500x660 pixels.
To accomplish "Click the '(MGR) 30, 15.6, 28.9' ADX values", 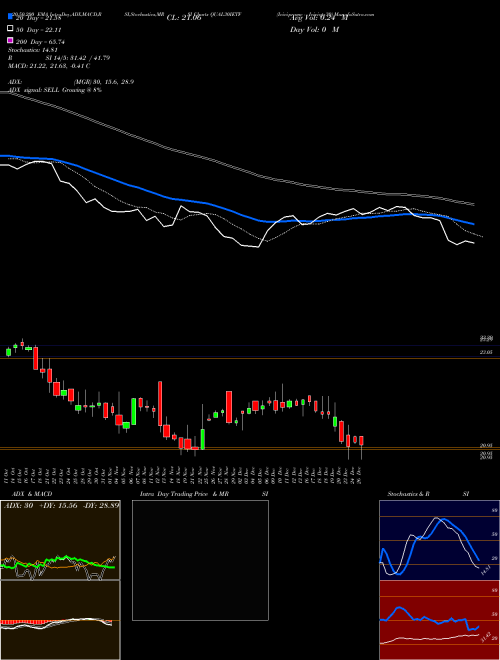I will 104,82.
